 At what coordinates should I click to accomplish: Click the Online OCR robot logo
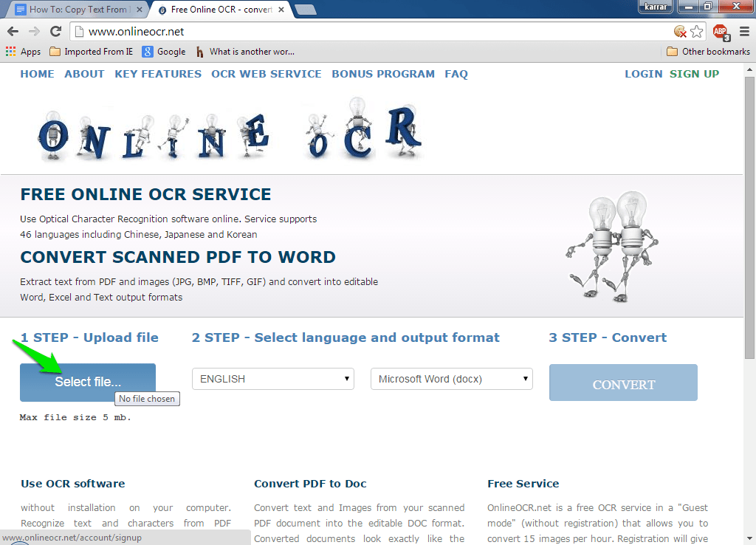[230, 131]
